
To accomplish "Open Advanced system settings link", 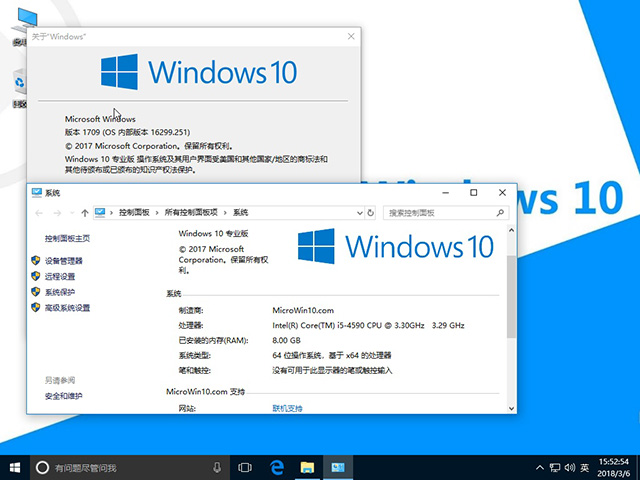I will point(67,307).
